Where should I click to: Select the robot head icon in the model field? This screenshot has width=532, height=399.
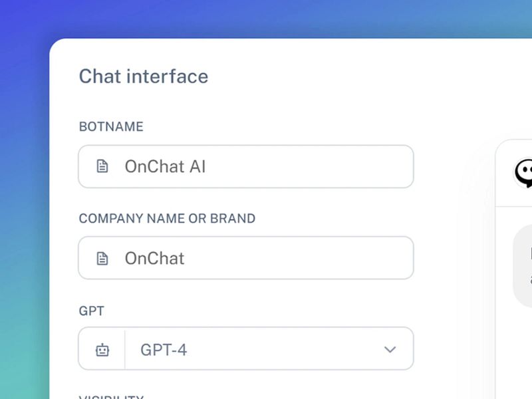pos(102,348)
